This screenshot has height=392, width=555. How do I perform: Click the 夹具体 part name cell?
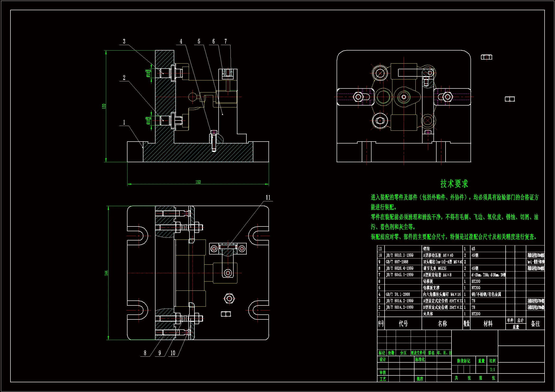click(428, 314)
